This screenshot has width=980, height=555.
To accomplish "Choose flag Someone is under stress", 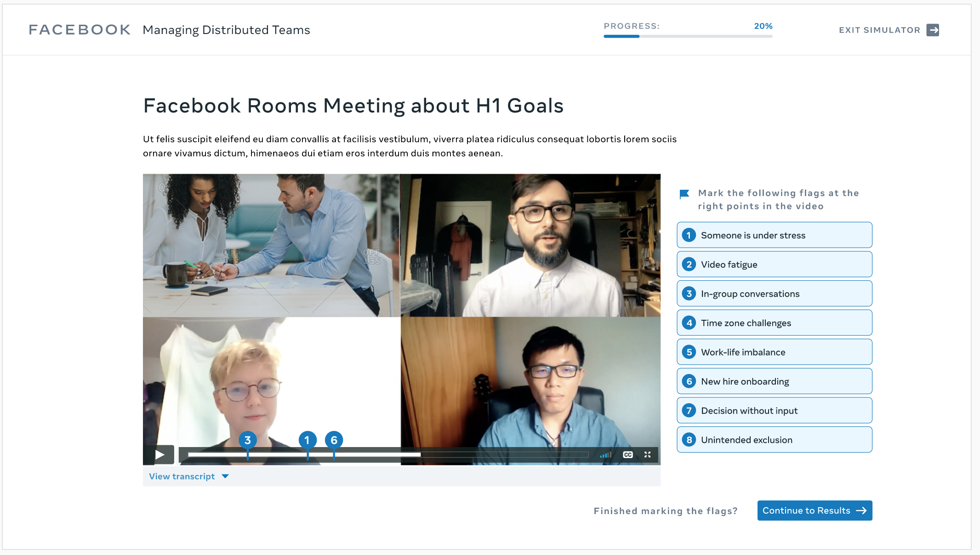I will pos(774,235).
